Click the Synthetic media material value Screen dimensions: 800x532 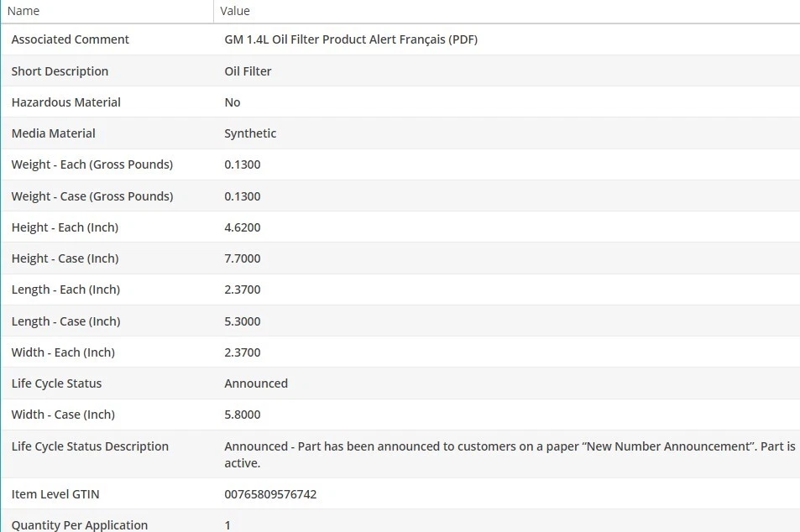coord(250,133)
